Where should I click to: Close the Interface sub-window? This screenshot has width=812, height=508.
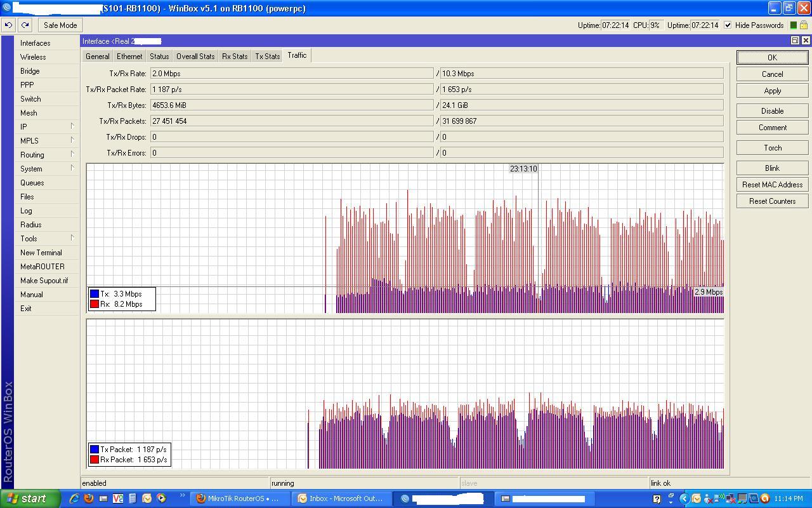pyautogui.click(x=806, y=41)
